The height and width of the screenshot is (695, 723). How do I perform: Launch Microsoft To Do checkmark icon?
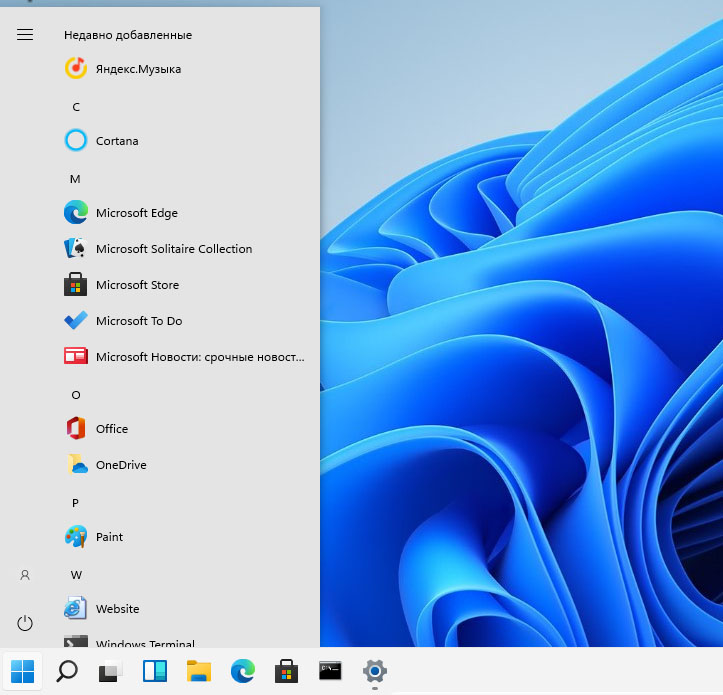point(76,320)
